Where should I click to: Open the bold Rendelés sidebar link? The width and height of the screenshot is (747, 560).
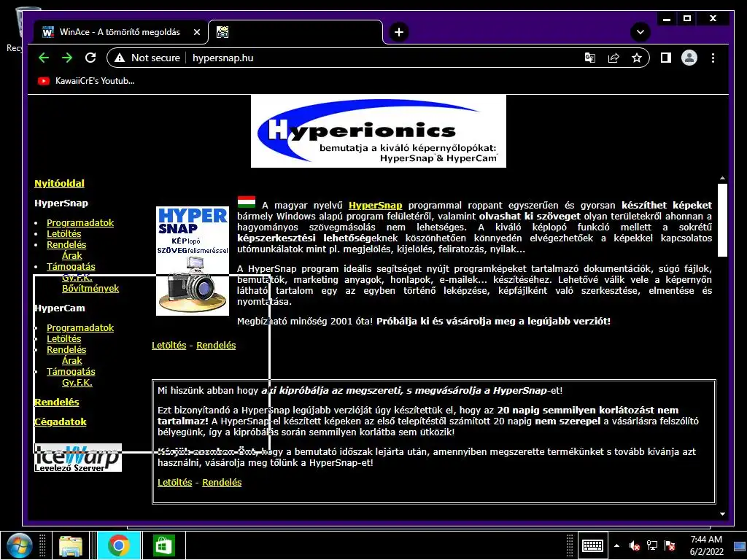[57, 402]
